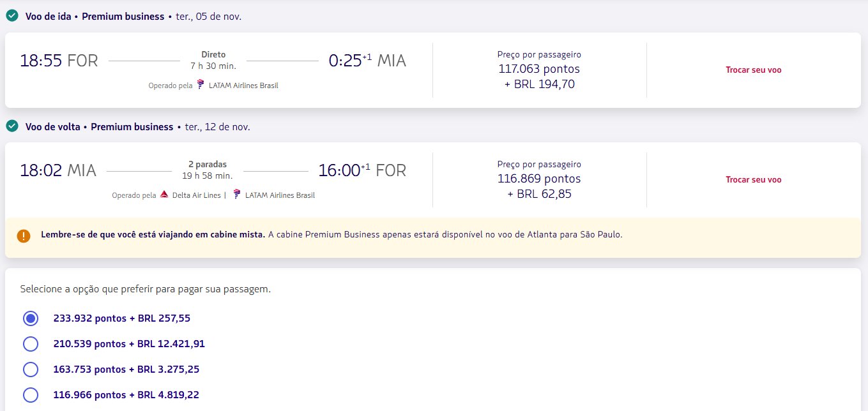Click the LATAM logo on the outbound flight
The image size is (868, 411).
[x=201, y=85]
